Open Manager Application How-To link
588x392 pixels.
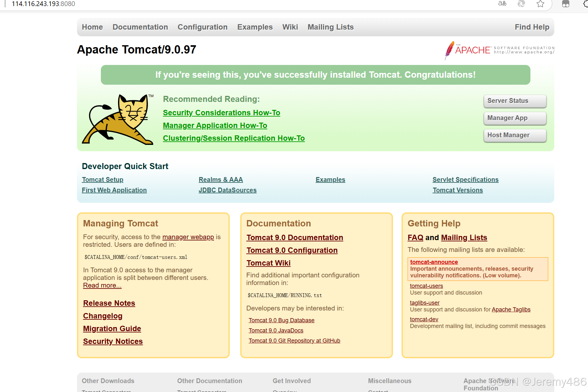pyautogui.click(x=215, y=125)
